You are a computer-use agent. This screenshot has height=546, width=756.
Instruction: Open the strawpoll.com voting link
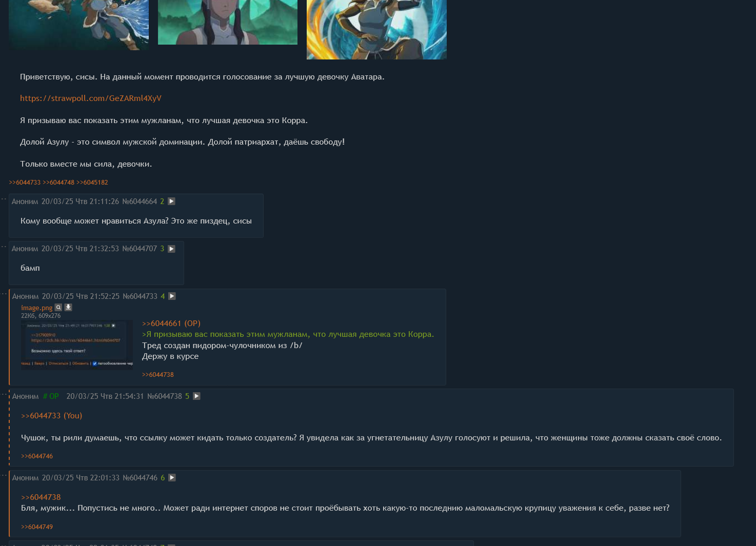point(91,98)
